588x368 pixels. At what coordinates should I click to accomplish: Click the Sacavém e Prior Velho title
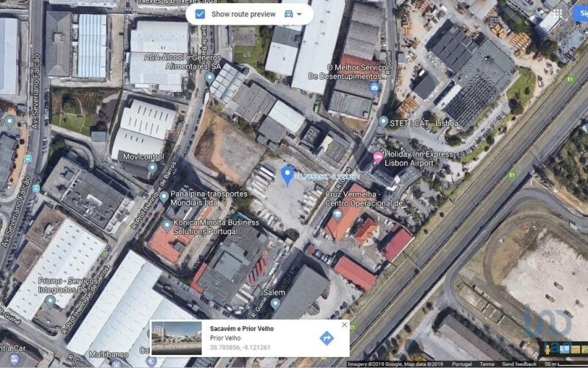[x=242, y=328]
